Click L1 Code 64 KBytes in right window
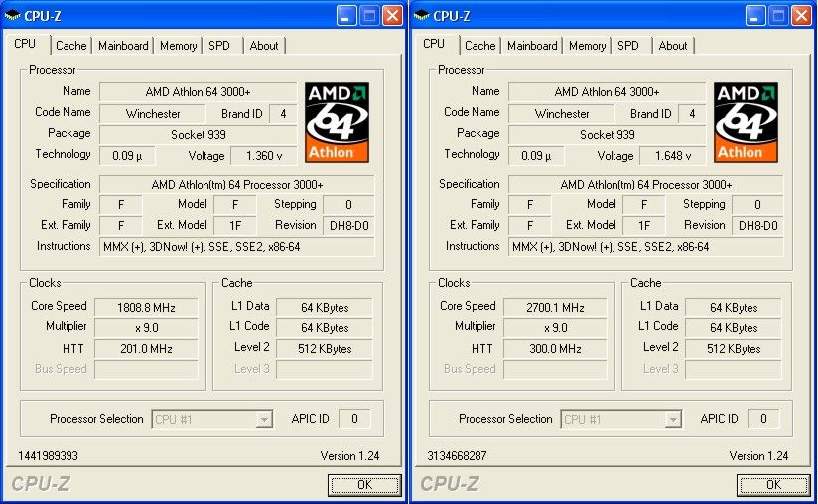The height and width of the screenshot is (504, 818). pos(734,328)
